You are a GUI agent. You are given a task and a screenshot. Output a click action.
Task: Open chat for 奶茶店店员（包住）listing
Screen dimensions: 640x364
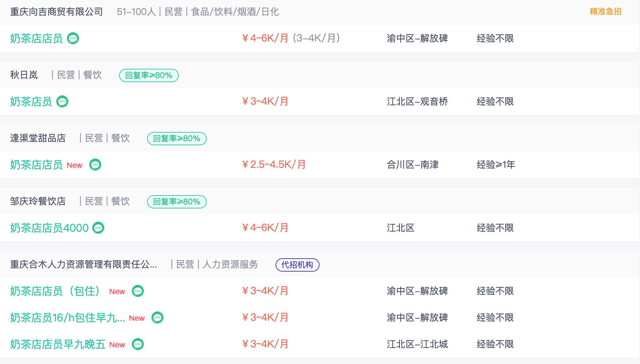pos(138,291)
